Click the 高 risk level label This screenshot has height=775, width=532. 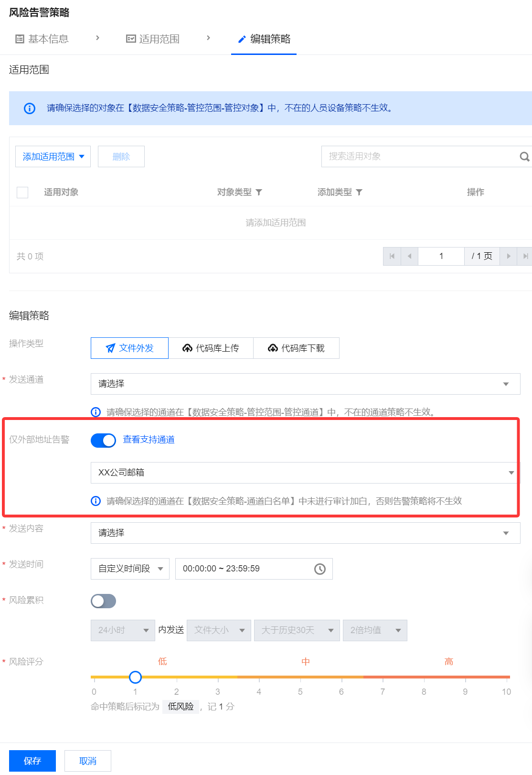pyautogui.click(x=449, y=662)
